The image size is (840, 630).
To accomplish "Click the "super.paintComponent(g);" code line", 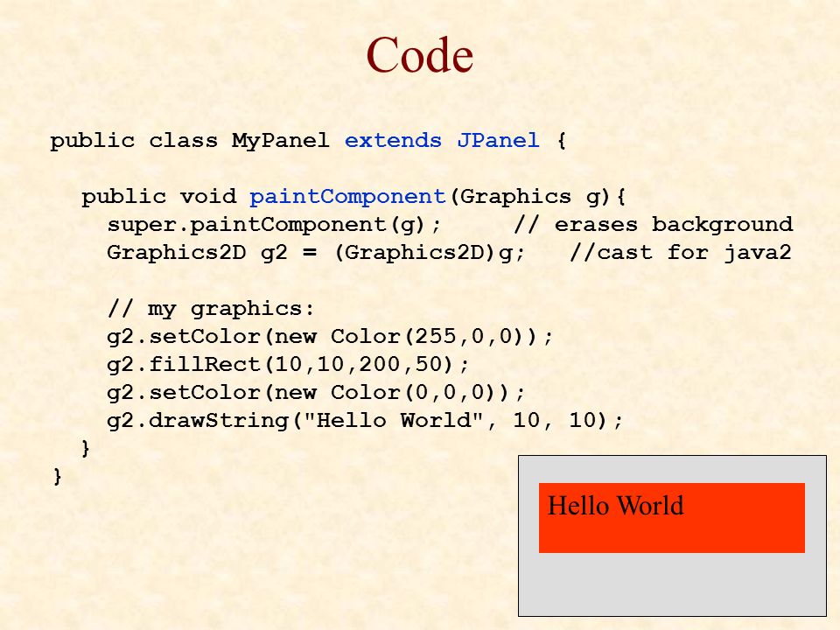I will (x=274, y=225).
